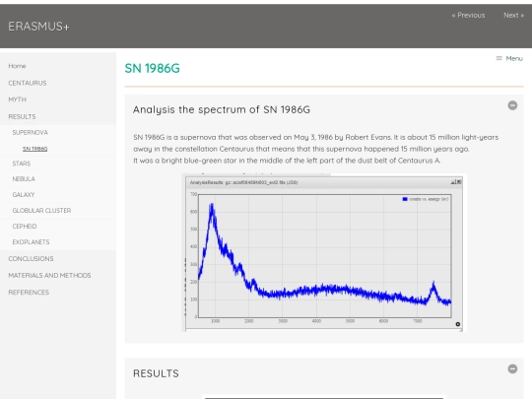
Task: Open the MYTH navigation item
Action: pos(18,100)
